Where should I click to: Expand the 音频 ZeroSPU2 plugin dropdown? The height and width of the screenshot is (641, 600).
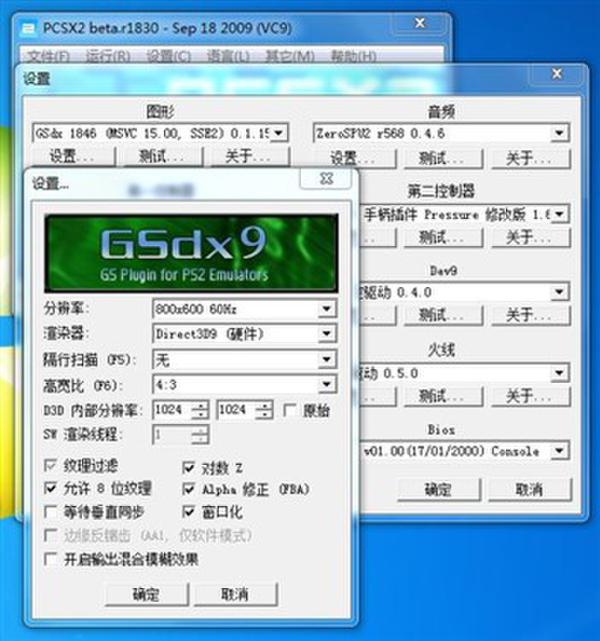tap(559, 133)
